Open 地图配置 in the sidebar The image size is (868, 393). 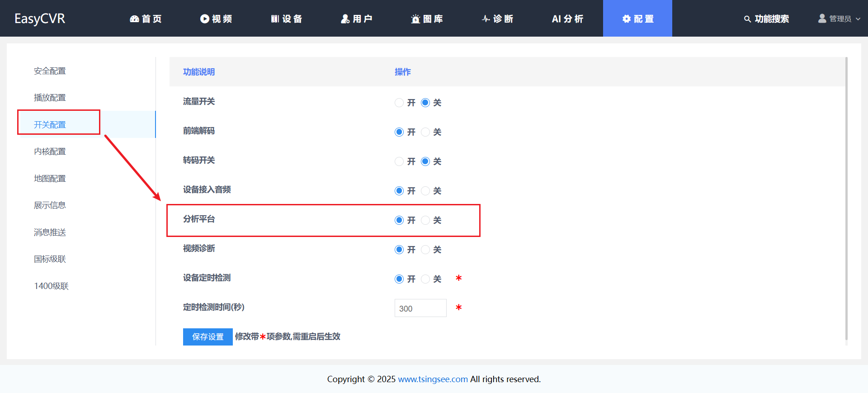pos(50,179)
